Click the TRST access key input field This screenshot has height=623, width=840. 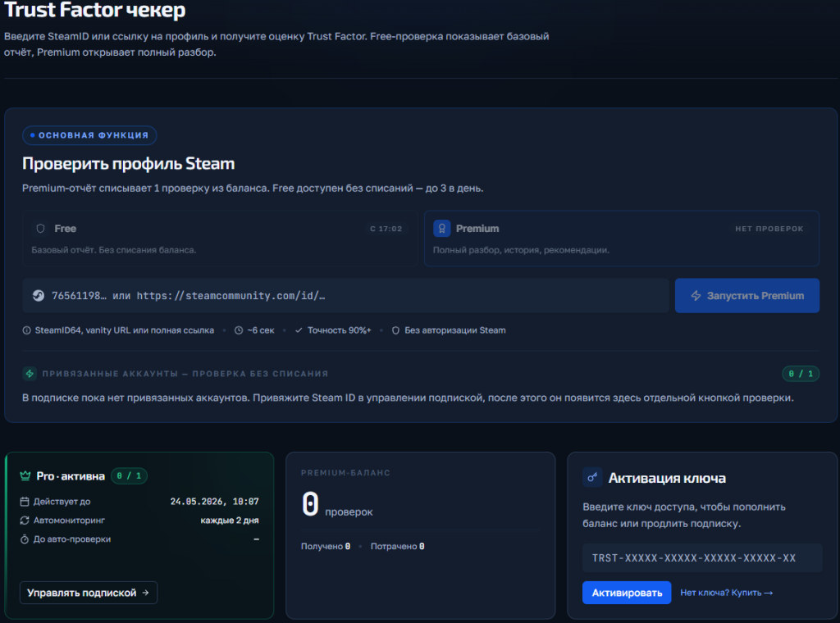point(702,557)
